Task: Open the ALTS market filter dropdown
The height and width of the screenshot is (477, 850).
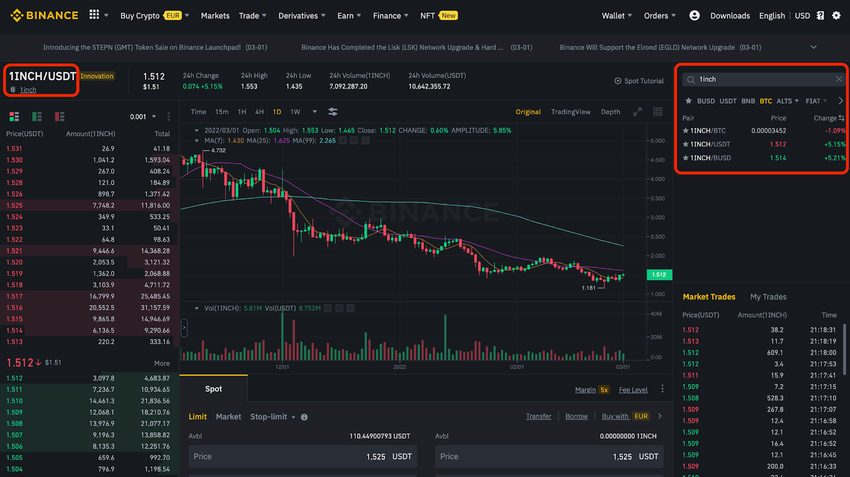Action: [x=787, y=101]
